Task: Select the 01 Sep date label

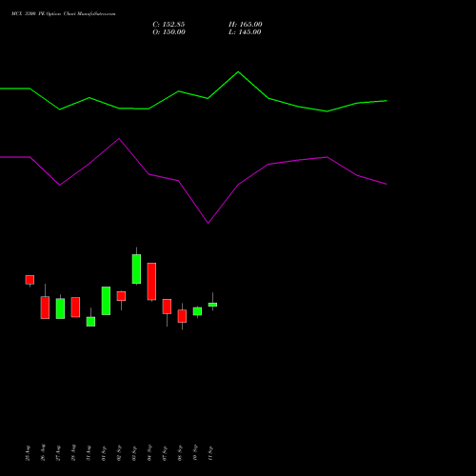Action: 104,453
